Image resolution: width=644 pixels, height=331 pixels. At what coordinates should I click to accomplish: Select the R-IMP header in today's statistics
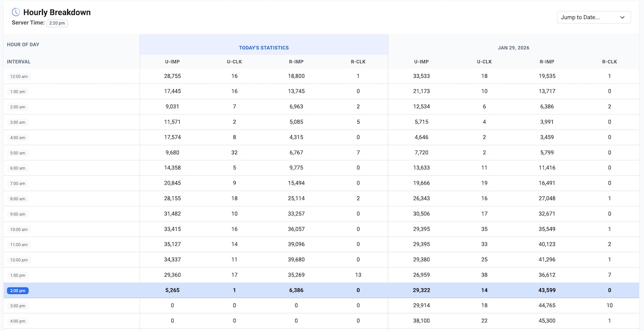click(296, 61)
